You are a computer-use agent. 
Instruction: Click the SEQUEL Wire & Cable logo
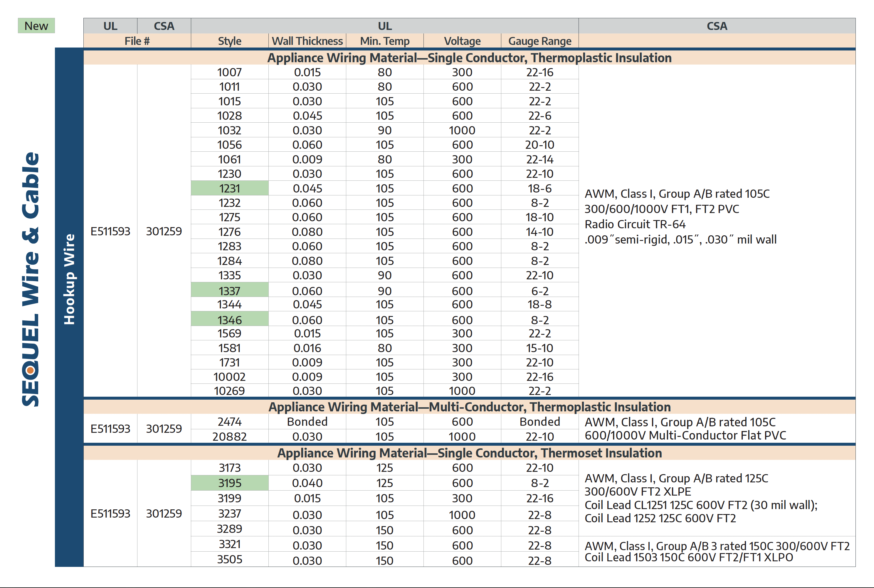31,279
